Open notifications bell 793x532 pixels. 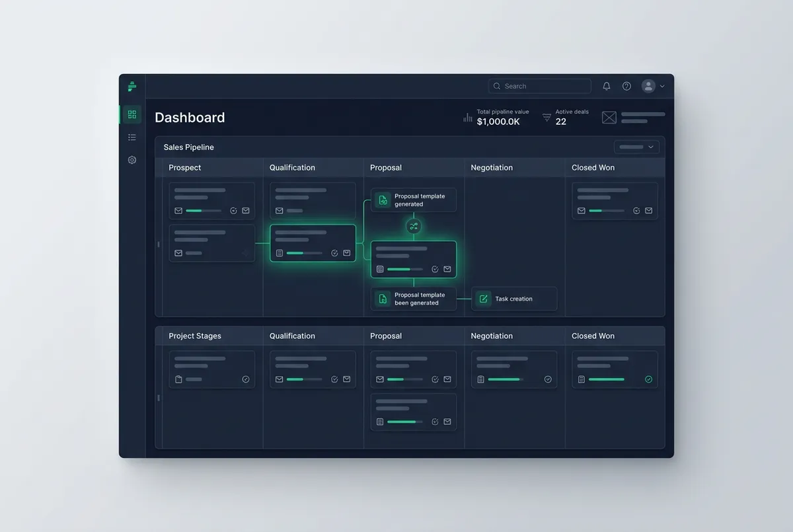(607, 86)
